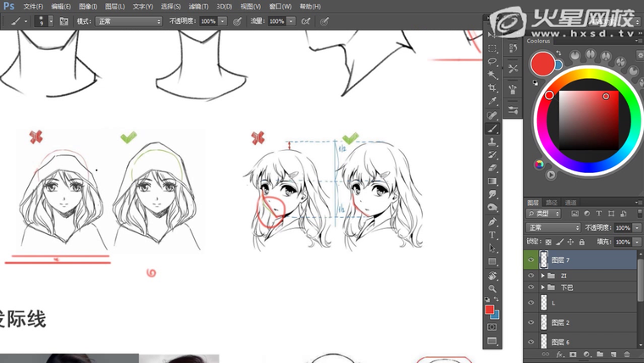Select the Zoom tool
Image resolution: width=644 pixels, height=363 pixels.
point(492,288)
